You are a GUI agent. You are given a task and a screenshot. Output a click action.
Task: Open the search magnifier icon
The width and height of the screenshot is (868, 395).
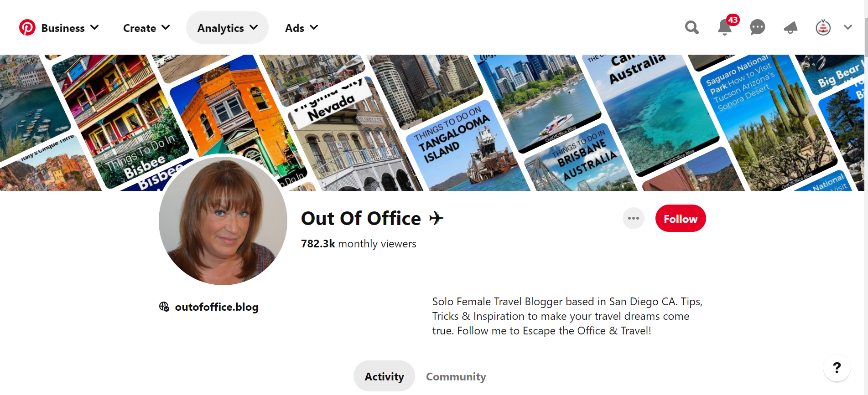pos(691,28)
